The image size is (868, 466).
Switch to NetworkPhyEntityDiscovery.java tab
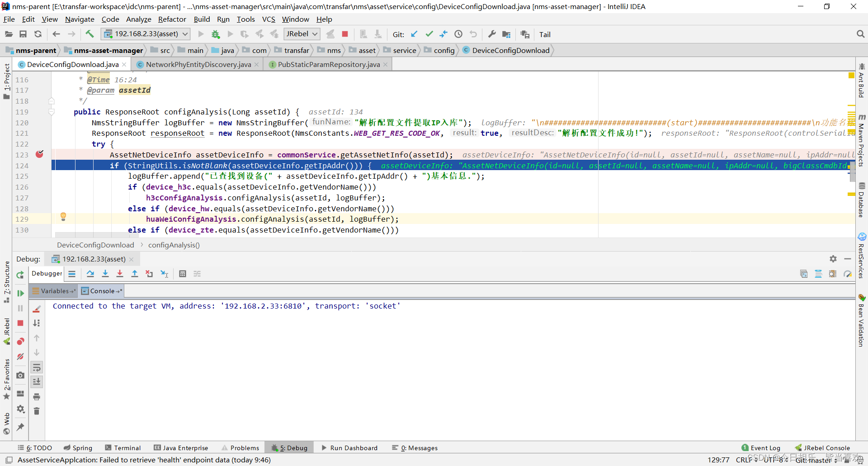pyautogui.click(x=198, y=65)
